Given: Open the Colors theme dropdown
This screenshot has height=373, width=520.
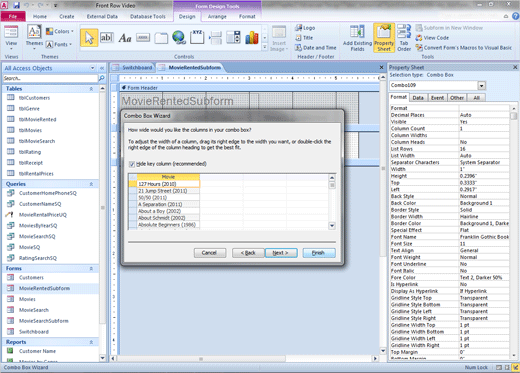Looking at the screenshot, I should coord(60,31).
